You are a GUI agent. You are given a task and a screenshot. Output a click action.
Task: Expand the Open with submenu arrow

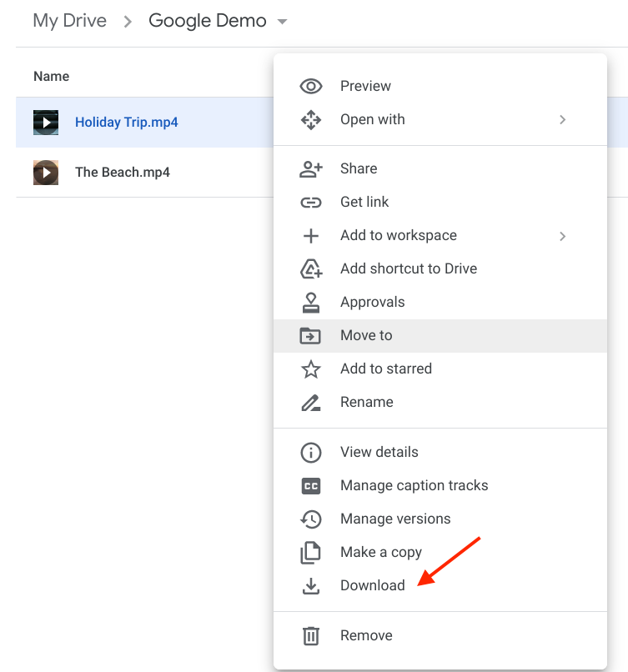pyautogui.click(x=562, y=120)
